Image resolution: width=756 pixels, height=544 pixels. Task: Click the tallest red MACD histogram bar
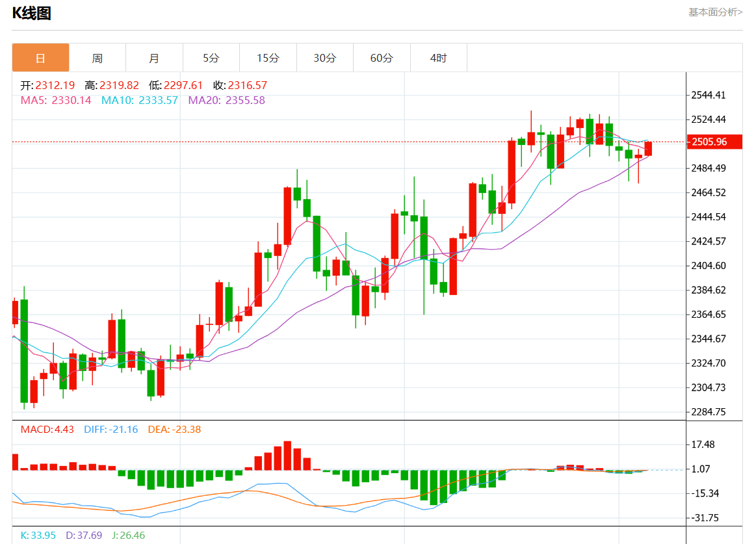[x=287, y=456]
